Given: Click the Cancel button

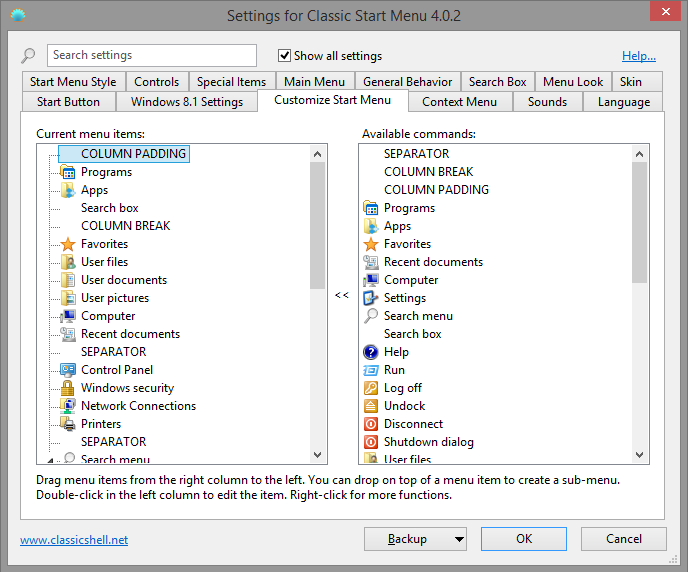Looking at the screenshot, I should pos(624,539).
